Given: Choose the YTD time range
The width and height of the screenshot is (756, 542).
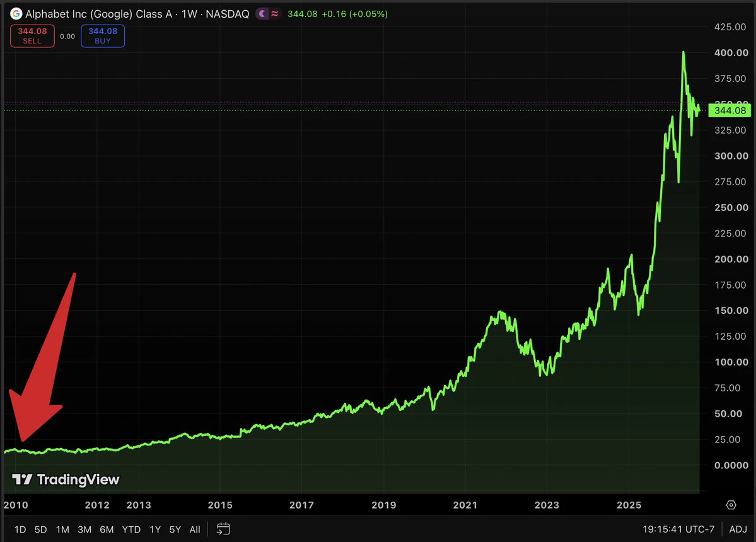Looking at the screenshot, I should (x=131, y=529).
